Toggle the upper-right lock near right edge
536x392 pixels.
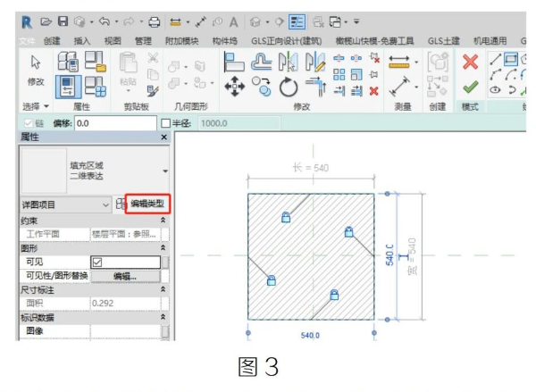click(x=348, y=231)
